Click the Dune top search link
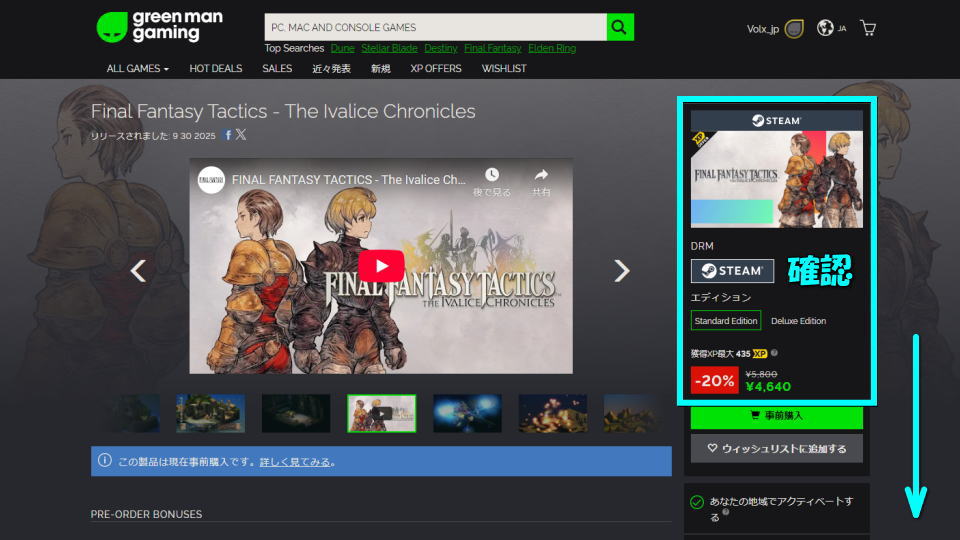Screen dimensions: 960x540 click(x=342, y=48)
